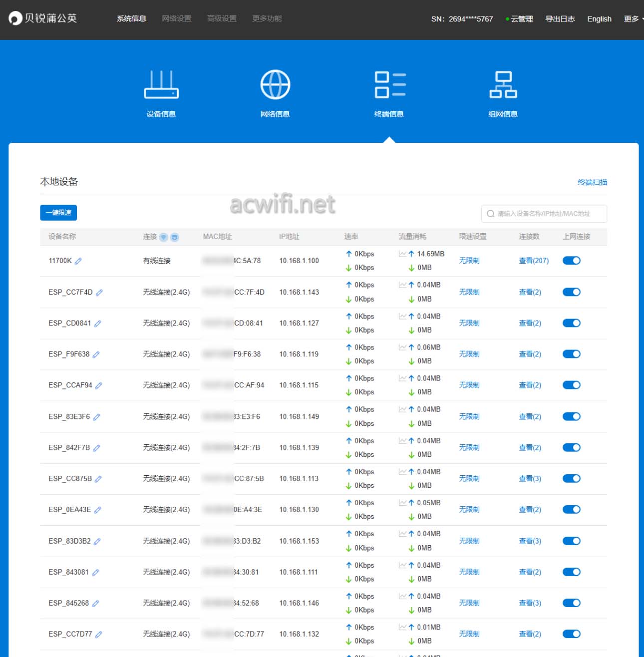Edit name of ESP_83E3F6

click(97, 417)
